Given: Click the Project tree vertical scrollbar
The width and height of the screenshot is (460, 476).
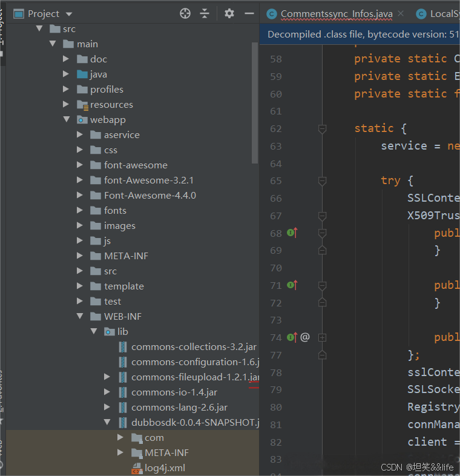Looking at the screenshot, I should point(255,103).
